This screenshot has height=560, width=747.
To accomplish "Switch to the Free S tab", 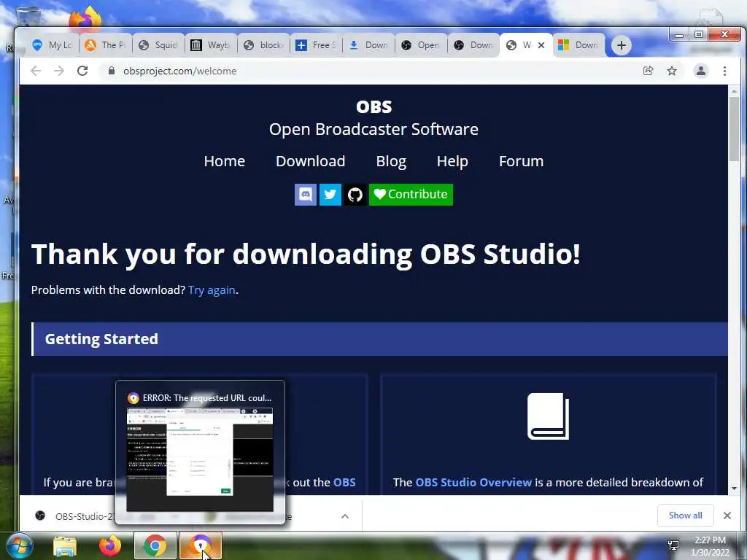I will tap(315, 45).
